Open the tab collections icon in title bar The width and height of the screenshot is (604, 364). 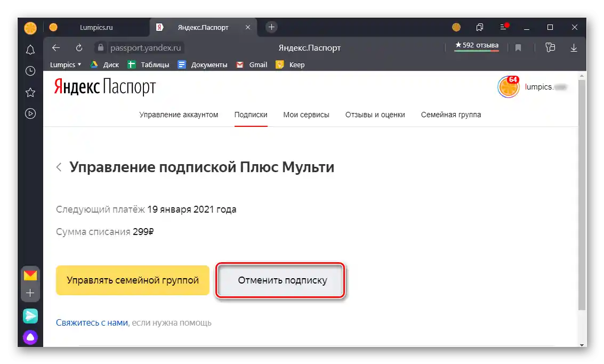[480, 27]
